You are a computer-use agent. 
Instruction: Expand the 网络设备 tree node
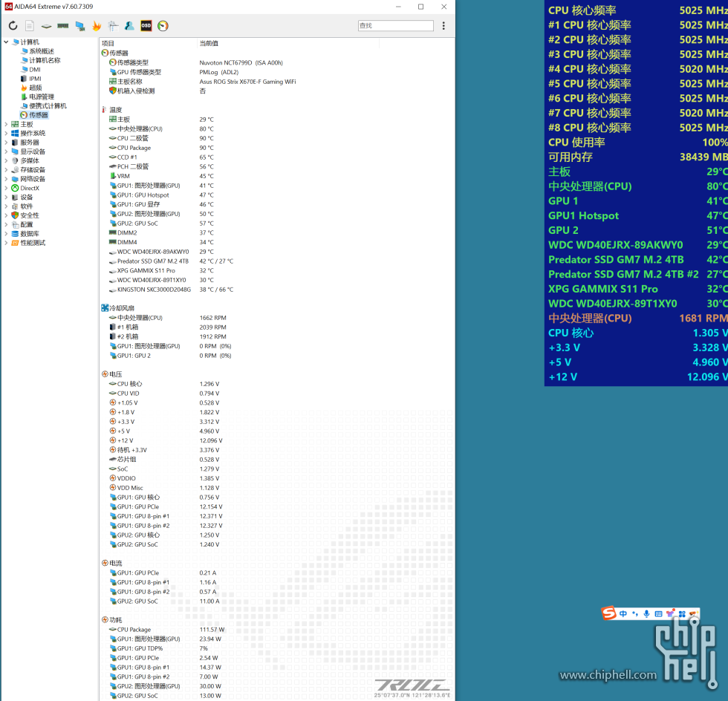(6, 179)
